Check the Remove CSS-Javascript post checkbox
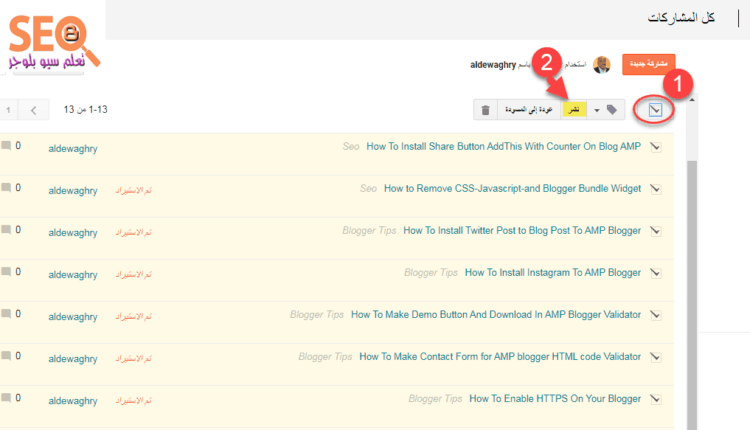Viewport: 750px width, 430px height. [656, 189]
